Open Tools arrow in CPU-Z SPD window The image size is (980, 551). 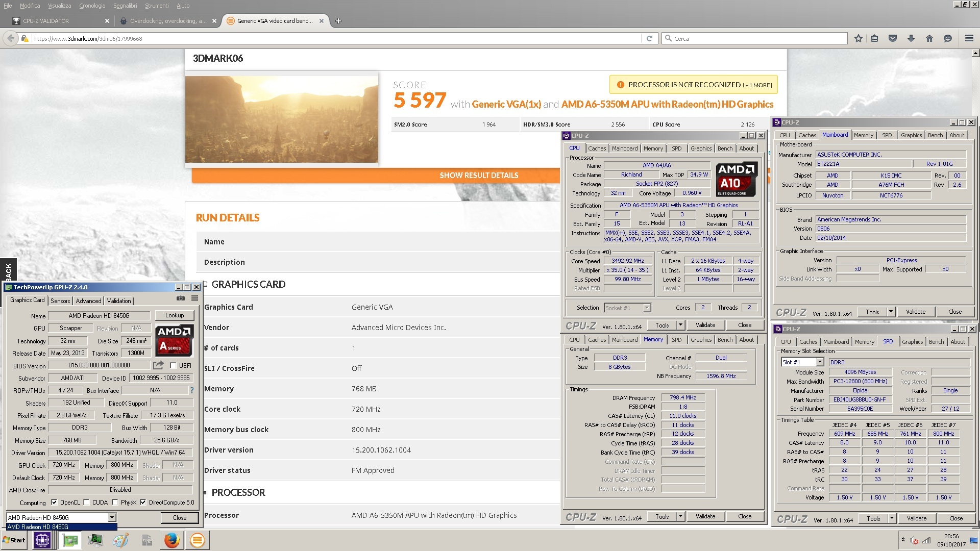(892, 519)
